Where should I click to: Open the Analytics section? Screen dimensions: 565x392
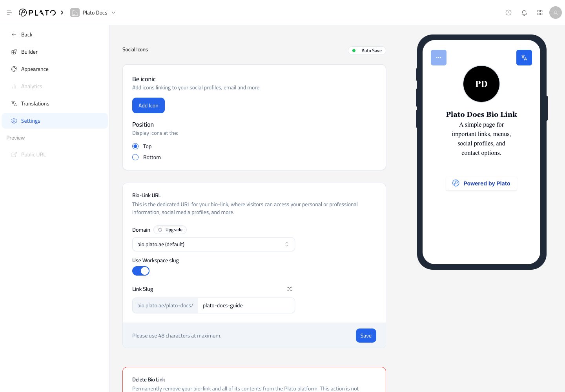(x=55, y=86)
